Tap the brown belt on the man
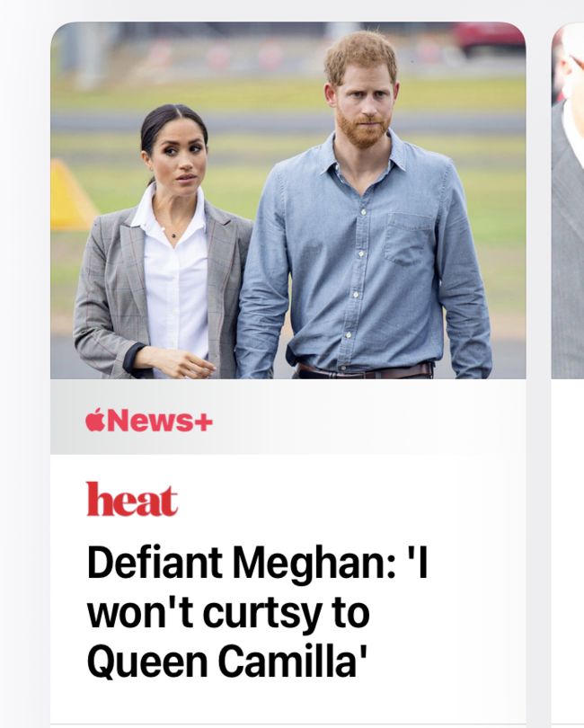The image size is (584, 728). (x=366, y=371)
